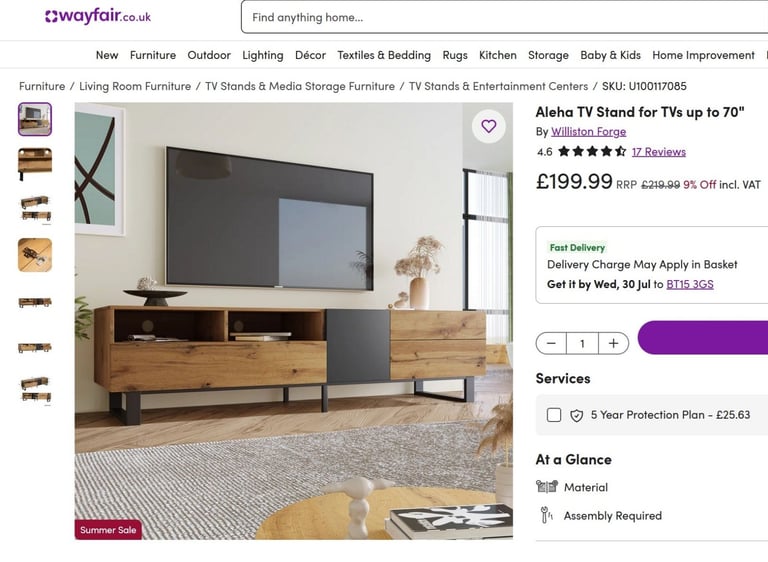Click the heart wishlist icon on product image
This screenshot has width=768, height=562.
[488, 126]
